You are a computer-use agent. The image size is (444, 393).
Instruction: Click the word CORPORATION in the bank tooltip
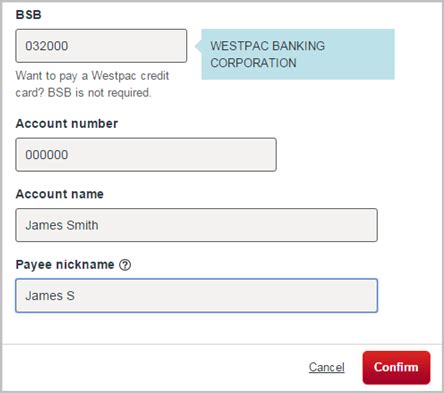click(253, 63)
